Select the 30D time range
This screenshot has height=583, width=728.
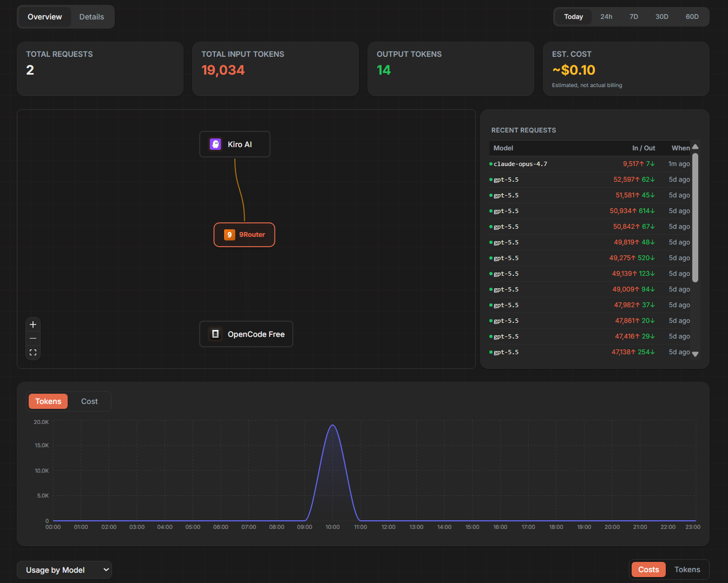pos(662,17)
